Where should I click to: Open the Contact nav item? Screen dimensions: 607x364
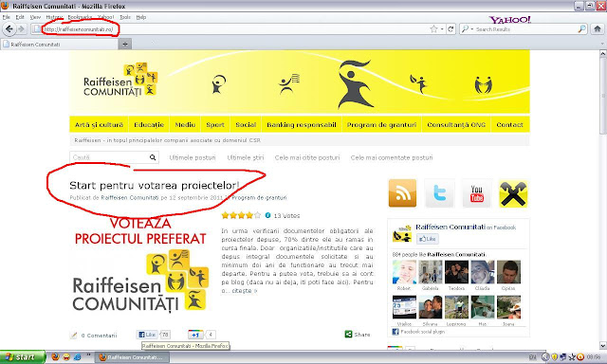pos(510,124)
